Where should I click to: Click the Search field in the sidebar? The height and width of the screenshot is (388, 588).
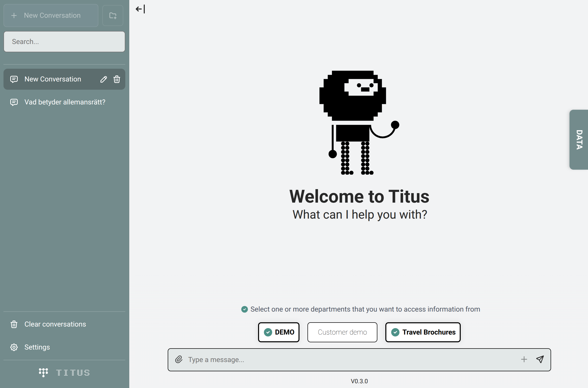[64, 41]
